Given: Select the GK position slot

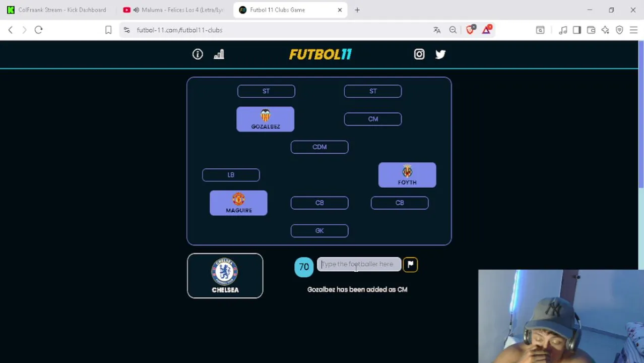Looking at the screenshot, I should pos(319,231).
